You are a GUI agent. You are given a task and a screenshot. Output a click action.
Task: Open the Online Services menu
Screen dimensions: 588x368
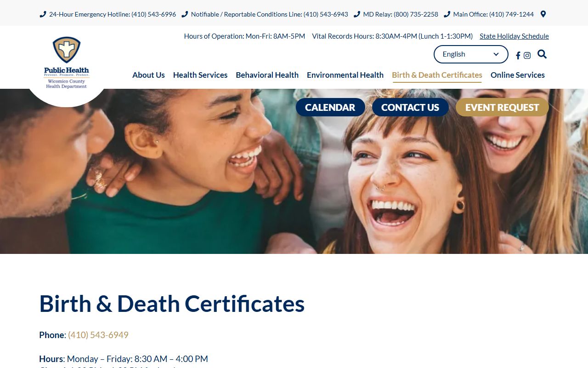518,75
